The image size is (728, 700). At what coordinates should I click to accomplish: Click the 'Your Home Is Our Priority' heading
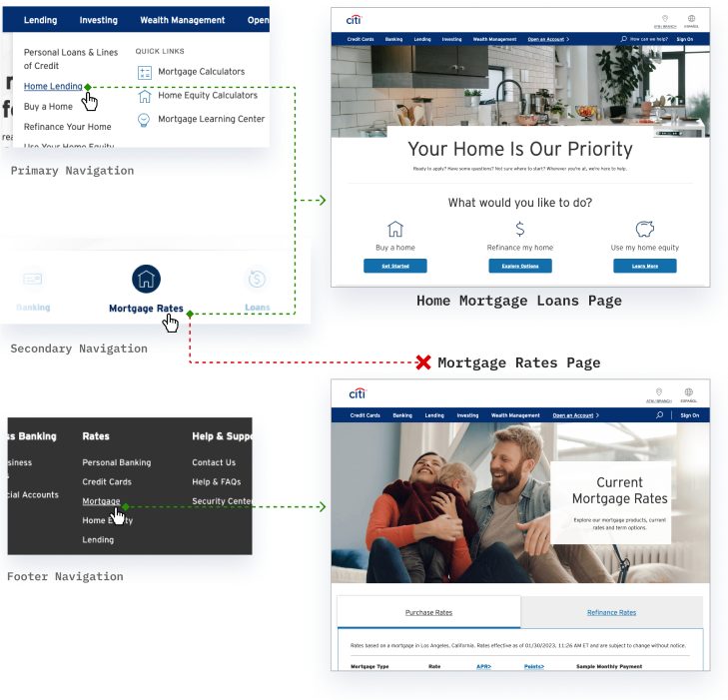point(520,149)
